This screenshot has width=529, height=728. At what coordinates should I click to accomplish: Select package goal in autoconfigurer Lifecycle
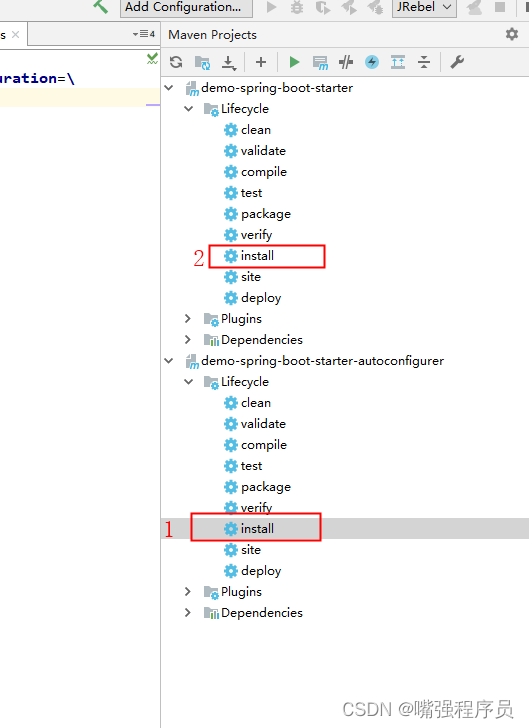click(345, 487)
